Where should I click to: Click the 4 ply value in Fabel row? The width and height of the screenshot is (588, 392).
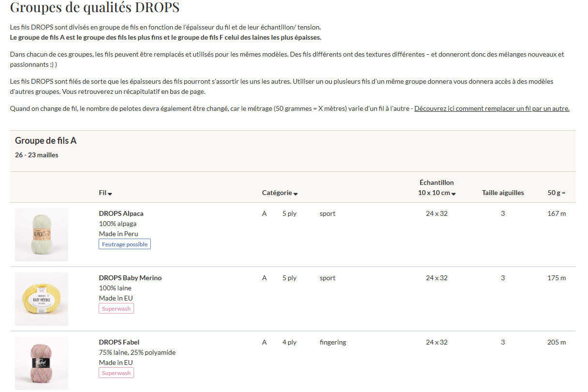[x=289, y=342]
